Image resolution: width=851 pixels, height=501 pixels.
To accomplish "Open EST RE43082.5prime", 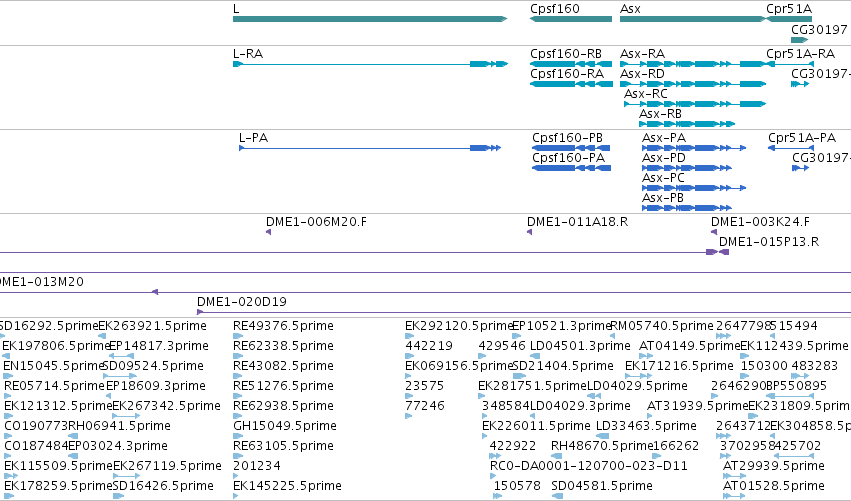I will pyautogui.click(x=283, y=366).
